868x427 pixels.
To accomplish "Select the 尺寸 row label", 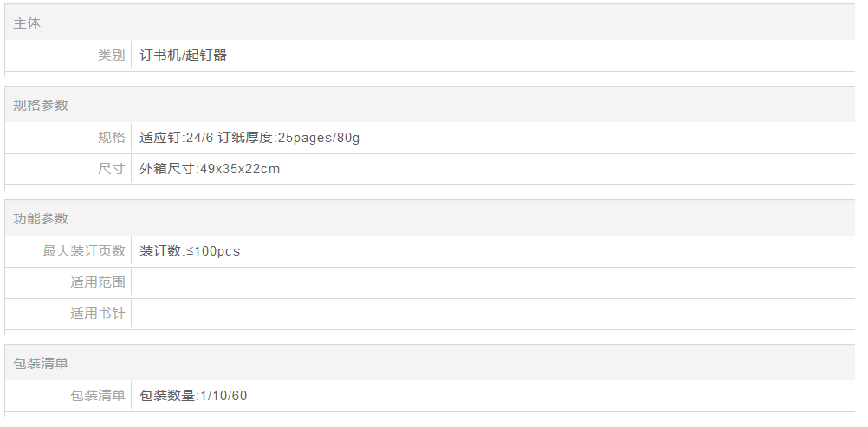I will tap(111, 169).
